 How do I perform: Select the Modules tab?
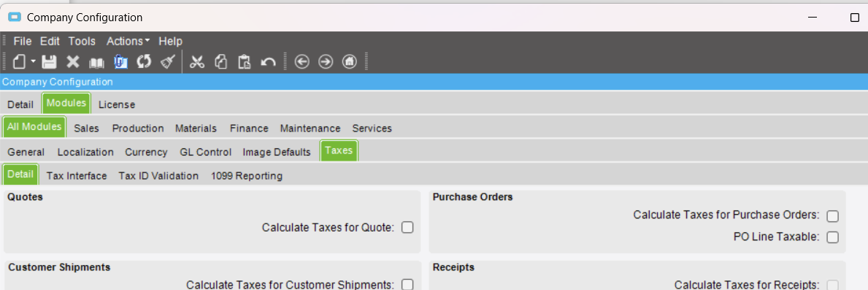[x=66, y=103]
